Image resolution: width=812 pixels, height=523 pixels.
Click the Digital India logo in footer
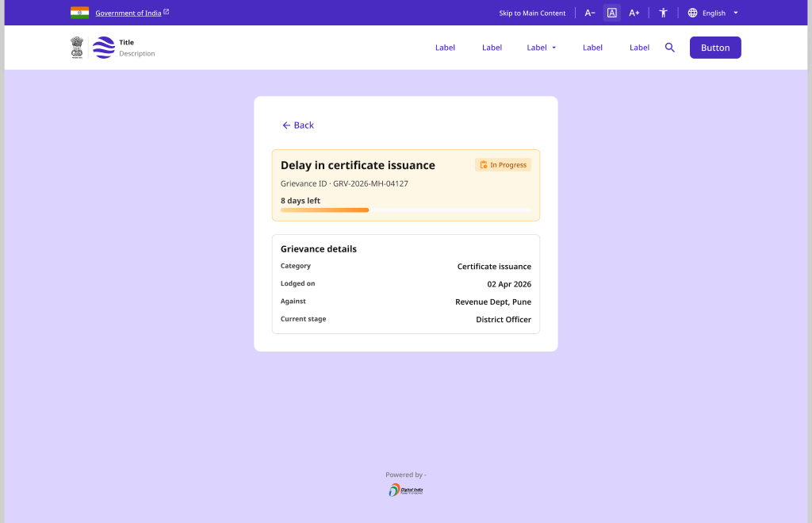tap(405, 490)
